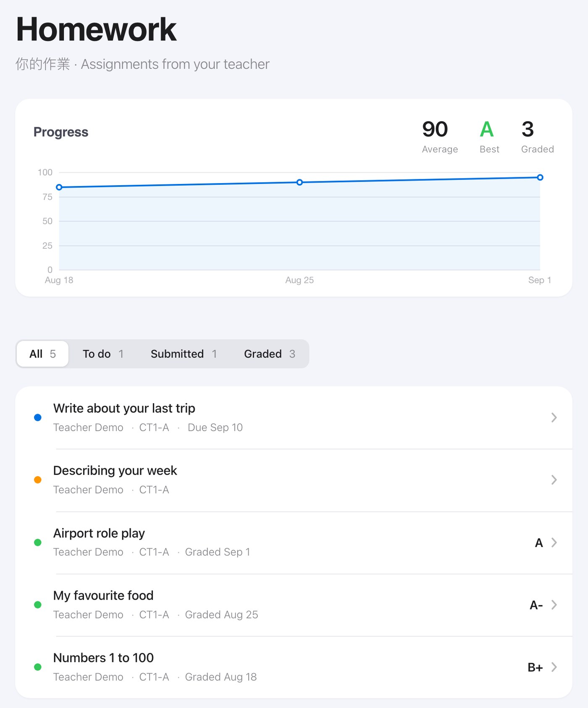Switch to the Submitted tab
Viewport: 588px width, 708px height.
point(184,354)
